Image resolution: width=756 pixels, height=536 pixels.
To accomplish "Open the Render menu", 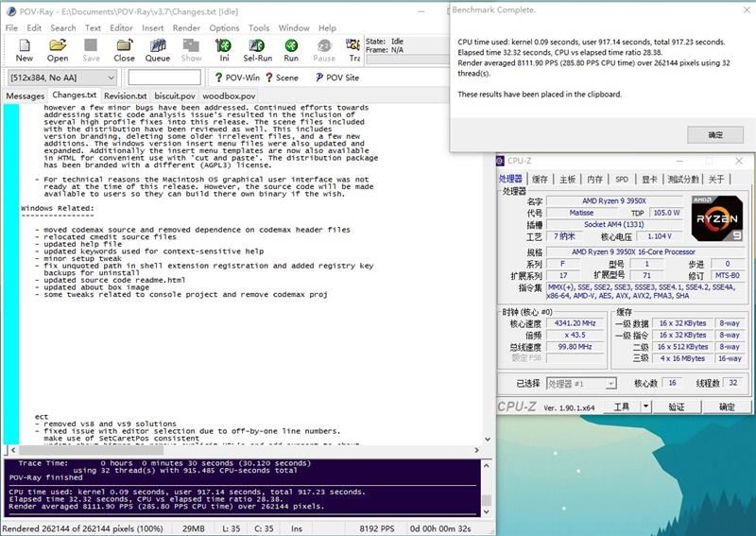I will [x=186, y=28].
